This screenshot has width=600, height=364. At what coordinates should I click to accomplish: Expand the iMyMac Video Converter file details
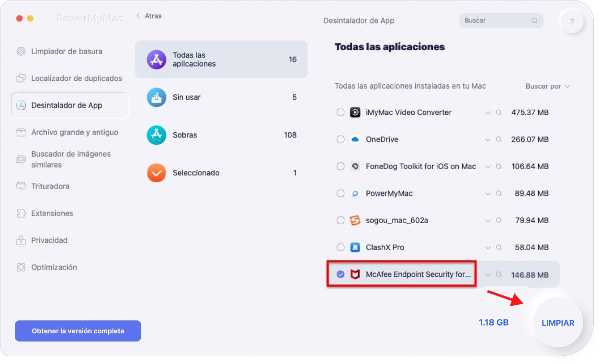click(488, 113)
